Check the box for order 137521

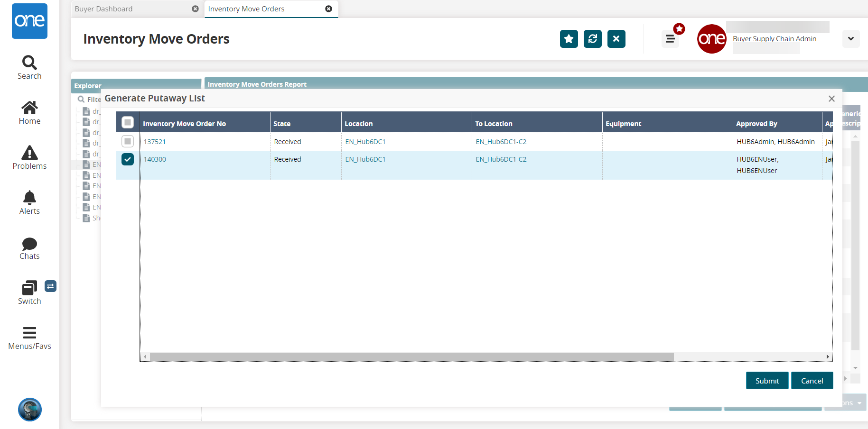click(x=128, y=141)
